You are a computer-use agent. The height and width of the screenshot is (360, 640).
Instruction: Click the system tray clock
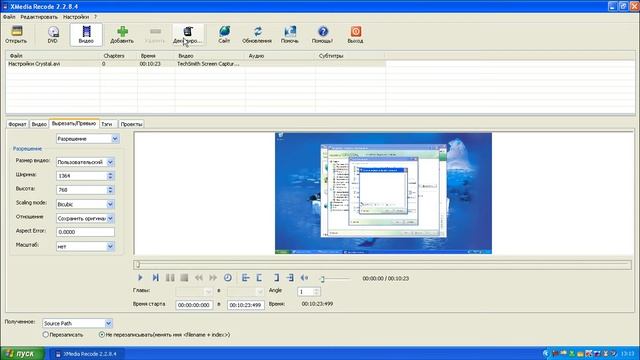(627, 353)
